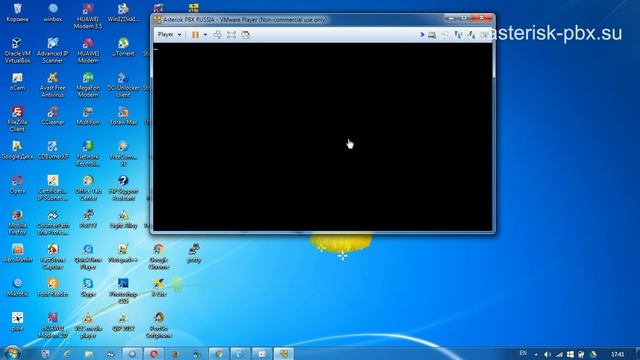Select the Advanced IP Scanner desktop icon
The width and height of the screenshot is (640, 360).
[53, 50]
